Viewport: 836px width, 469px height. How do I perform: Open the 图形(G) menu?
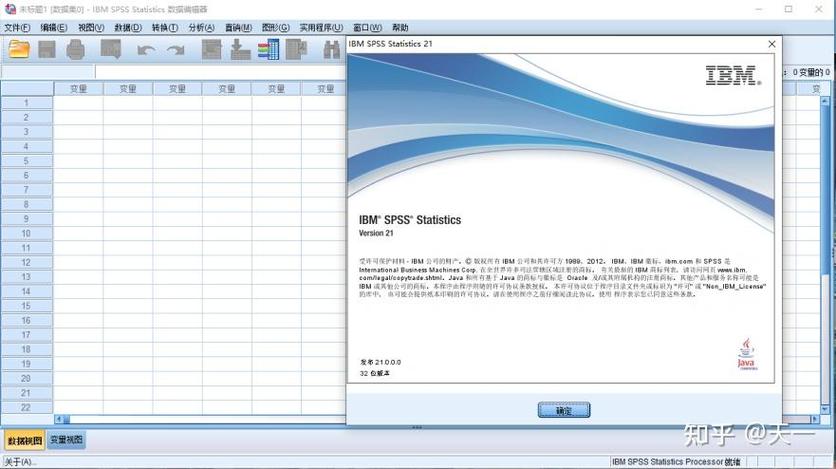click(276, 28)
